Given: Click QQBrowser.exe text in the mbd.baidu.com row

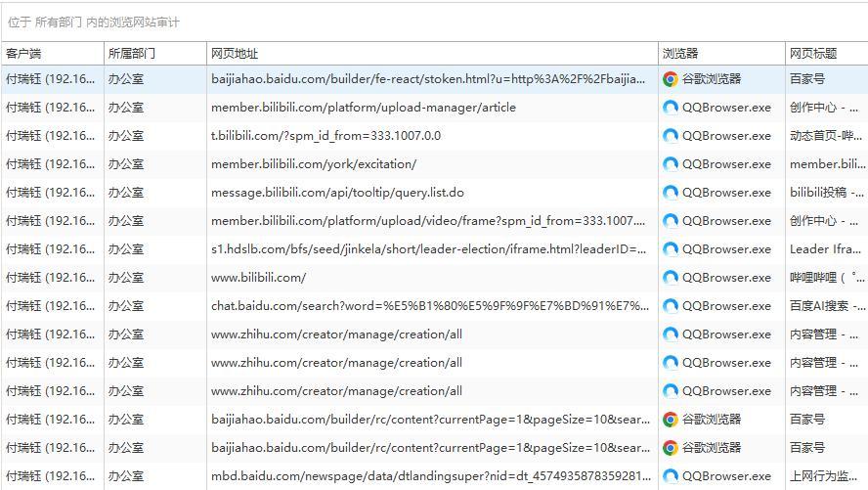Looking at the screenshot, I should pyautogui.click(x=726, y=475).
